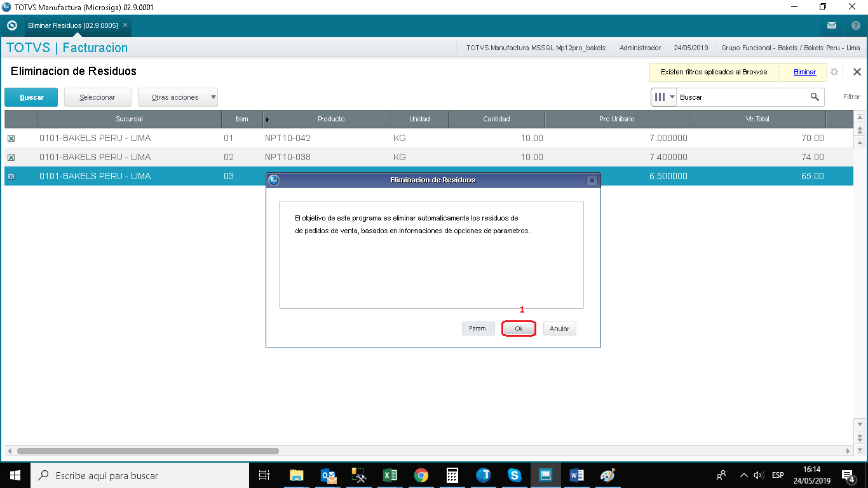Click grid scroll down arrow
The width and height of the screenshot is (868, 488).
pyautogui.click(x=860, y=424)
